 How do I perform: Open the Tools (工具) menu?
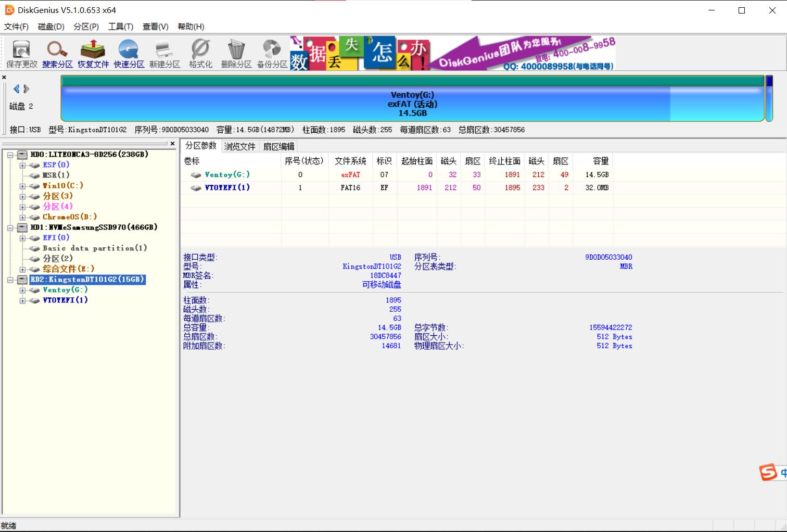[120, 27]
